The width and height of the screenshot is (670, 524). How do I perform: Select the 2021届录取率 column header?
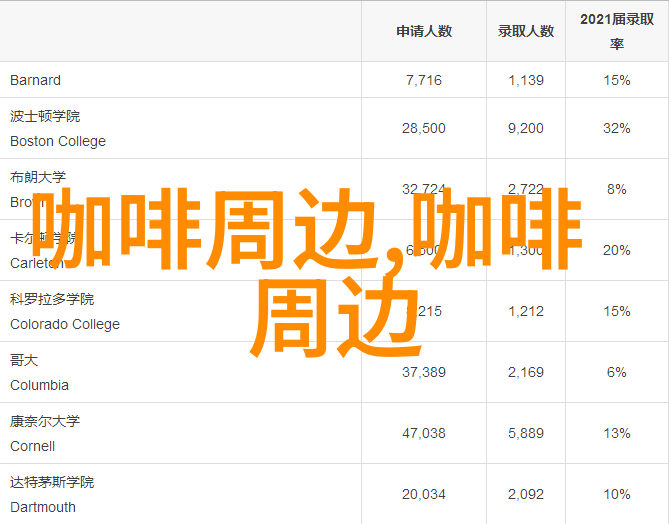617,31
